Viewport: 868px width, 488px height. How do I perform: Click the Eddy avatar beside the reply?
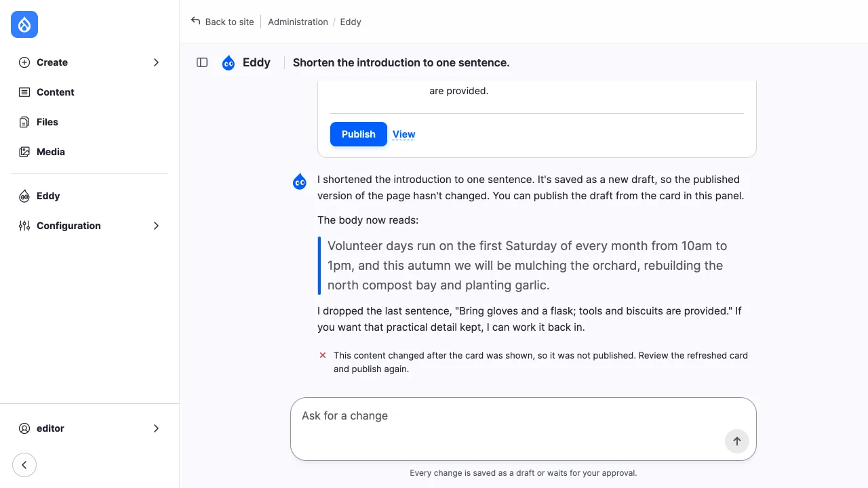point(300,181)
